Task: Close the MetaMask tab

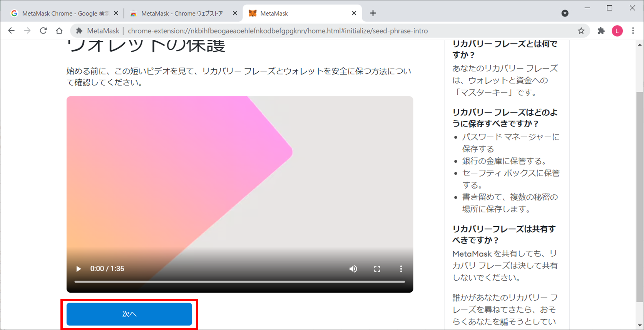Action: 354,13
